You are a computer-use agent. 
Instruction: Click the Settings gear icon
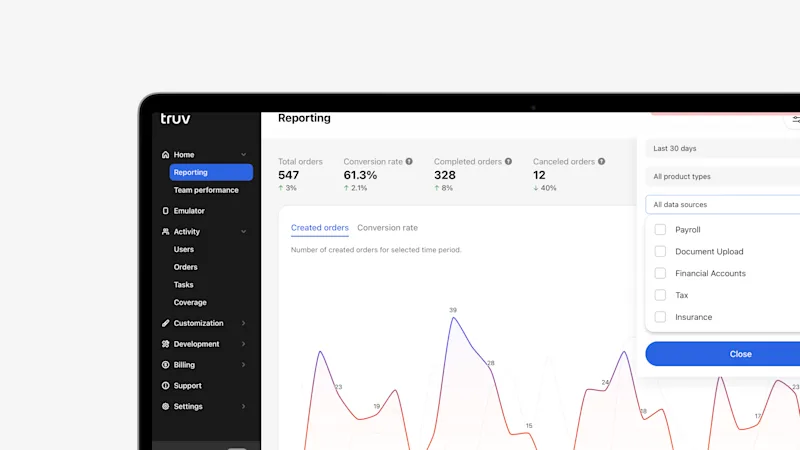click(165, 407)
